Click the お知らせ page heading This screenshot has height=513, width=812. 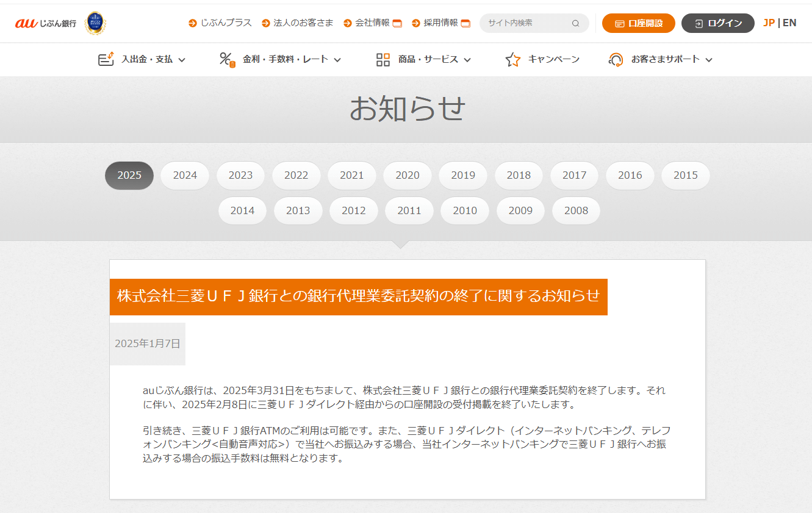(x=407, y=109)
